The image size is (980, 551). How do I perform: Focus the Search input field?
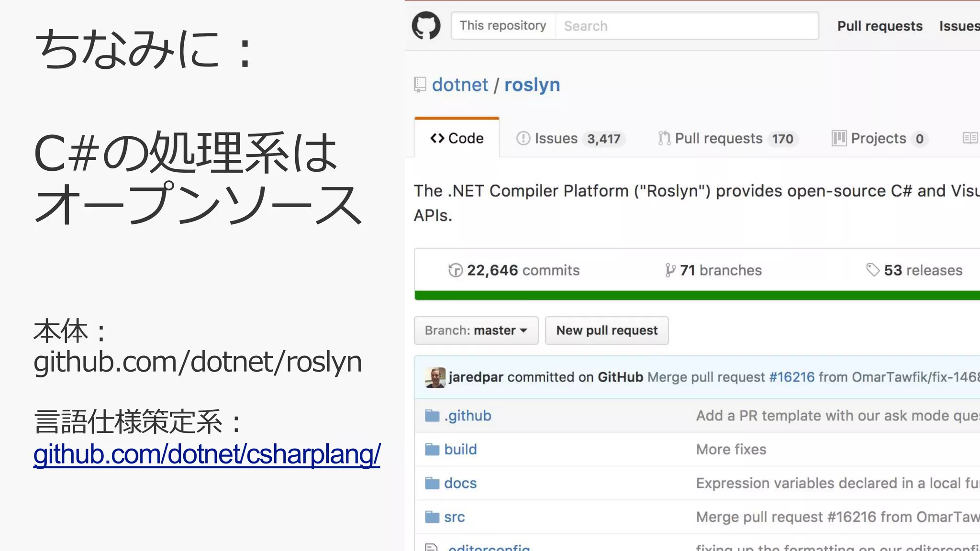(x=687, y=26)
